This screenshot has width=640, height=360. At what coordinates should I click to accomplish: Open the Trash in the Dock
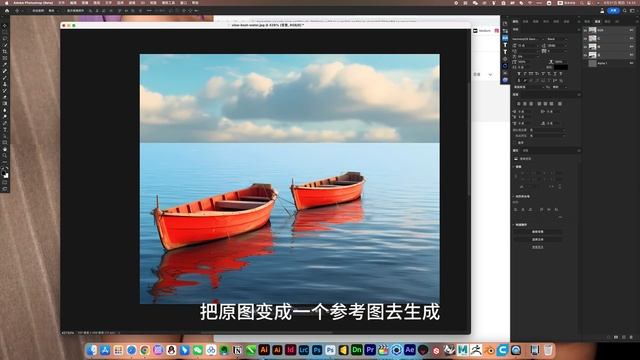click(x=548, y=350)
